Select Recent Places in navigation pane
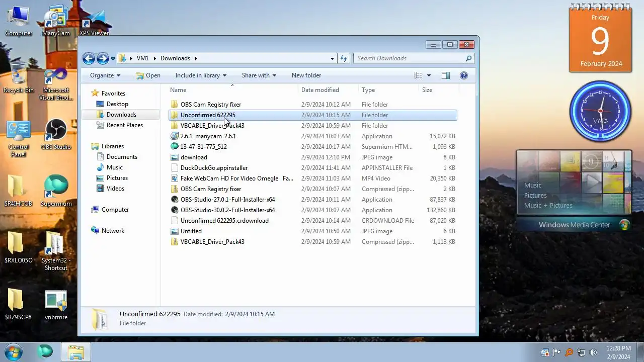Image resolution: width=644 pixels, height=362 pixels. click(x=125, y=125)
